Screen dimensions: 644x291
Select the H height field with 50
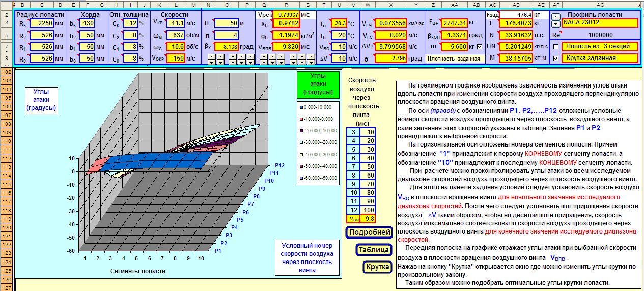(226, 23)
